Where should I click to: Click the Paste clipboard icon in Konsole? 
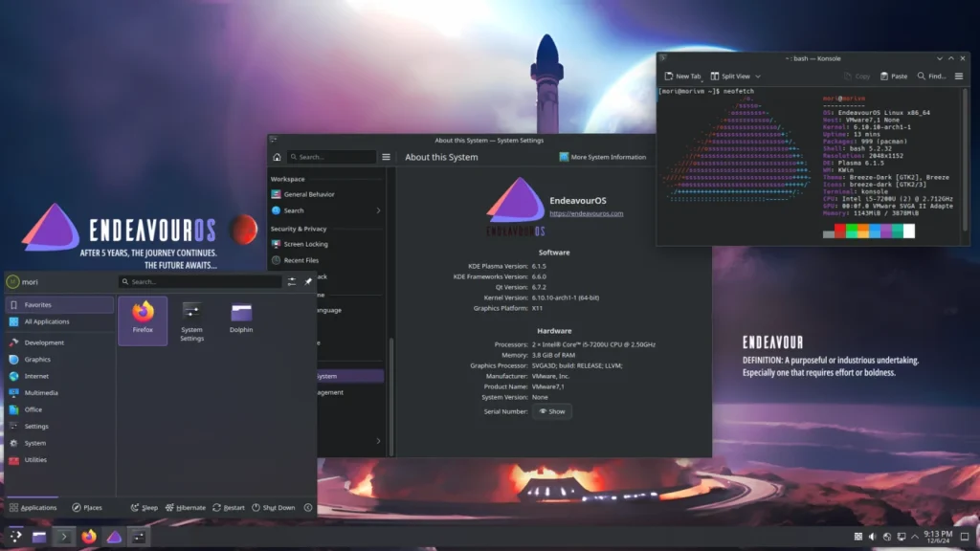(883, 77)
